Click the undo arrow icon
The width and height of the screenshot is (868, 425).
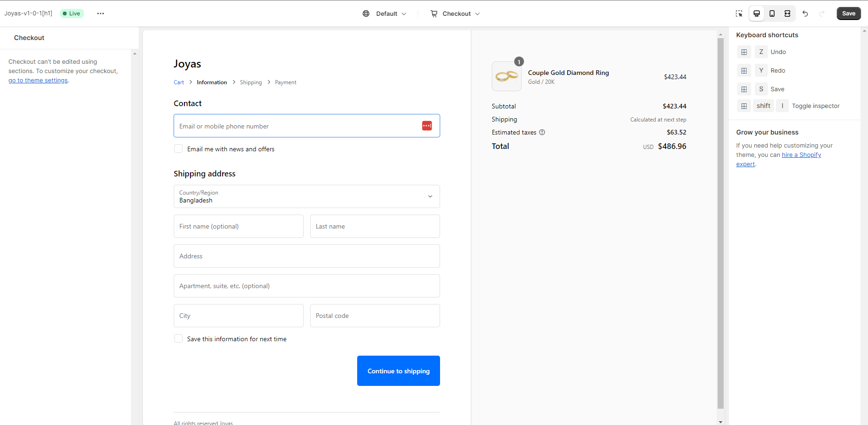tap(805, 13)
